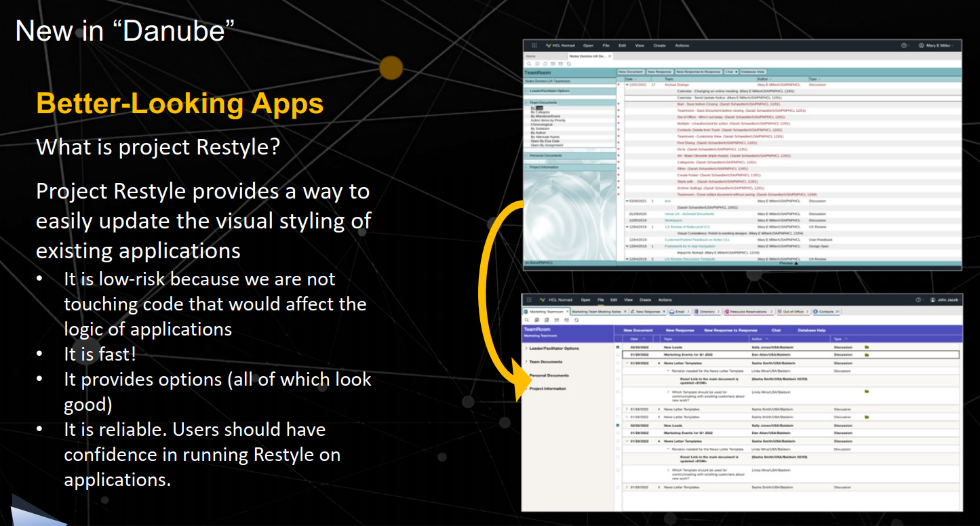Expand Leader/Facilitator Options in lower sidebar
980x526 pixels.
pos(526,348)
